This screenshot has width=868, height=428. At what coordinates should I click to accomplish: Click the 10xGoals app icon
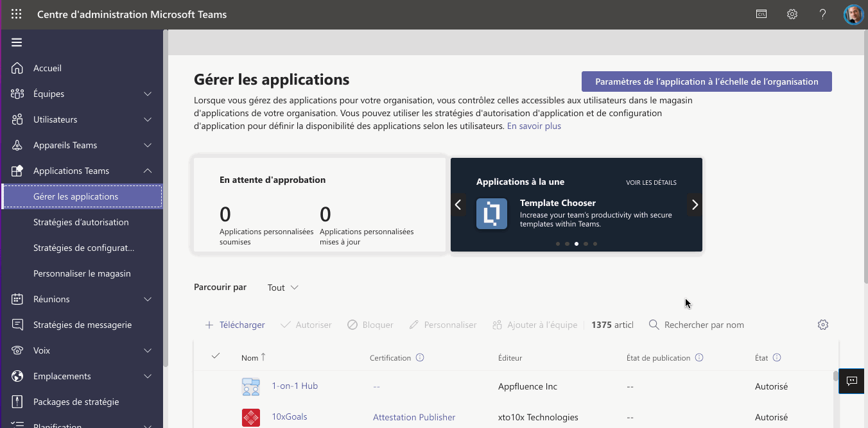[x=250, y=417]
